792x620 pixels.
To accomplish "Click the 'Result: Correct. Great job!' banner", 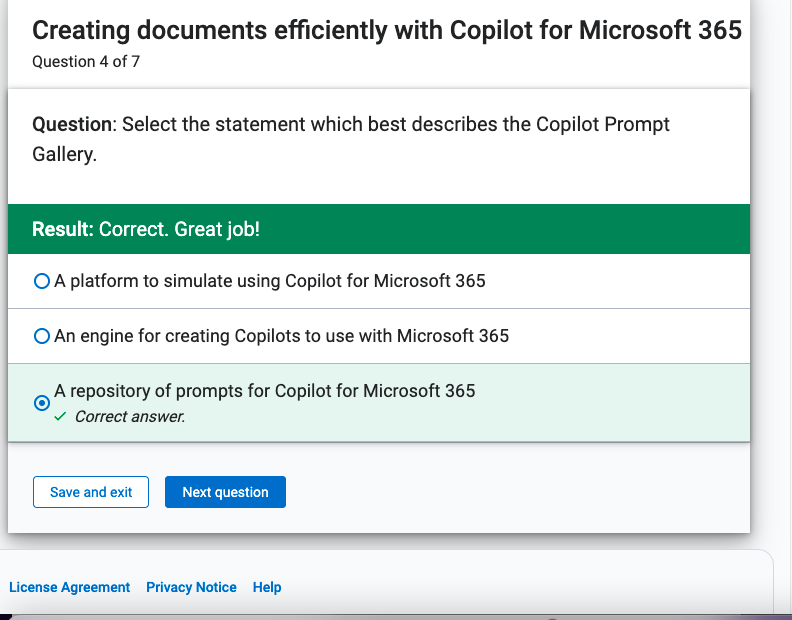I will tap(379, 229).
